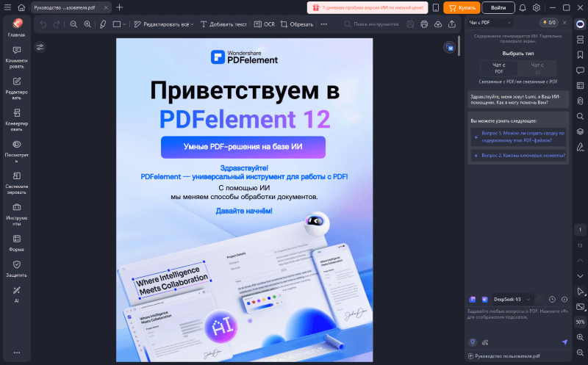Viewport: 588px width, 365px height.
Task: Click the chat history clock icon
Action: [x=552, y=300]
